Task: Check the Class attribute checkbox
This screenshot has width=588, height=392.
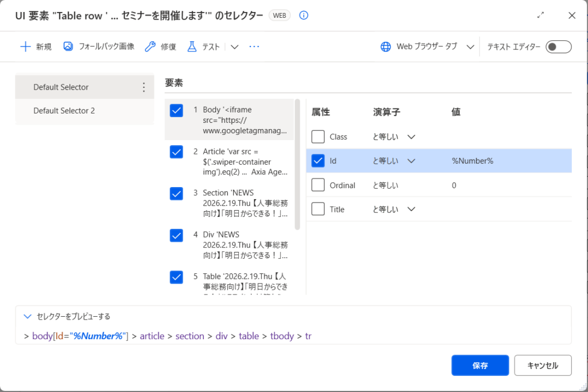Action: (318, 137)
